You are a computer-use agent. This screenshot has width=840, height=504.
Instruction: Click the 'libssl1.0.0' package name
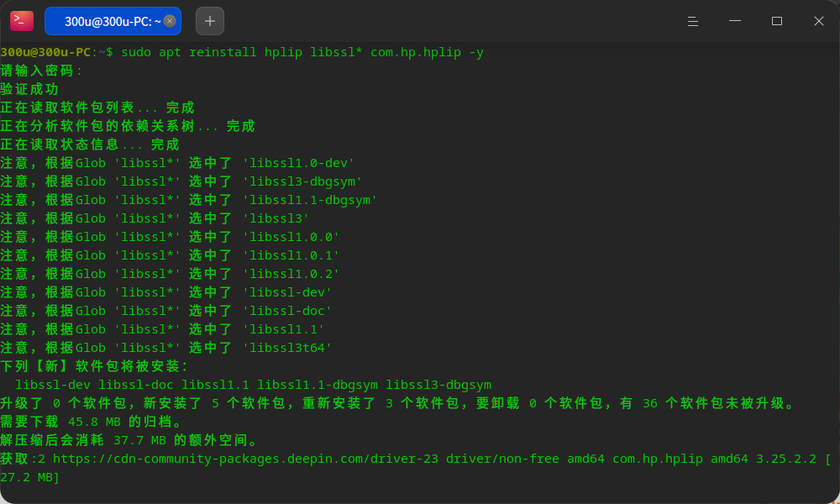pyautogui.click(x=291, y=237)
